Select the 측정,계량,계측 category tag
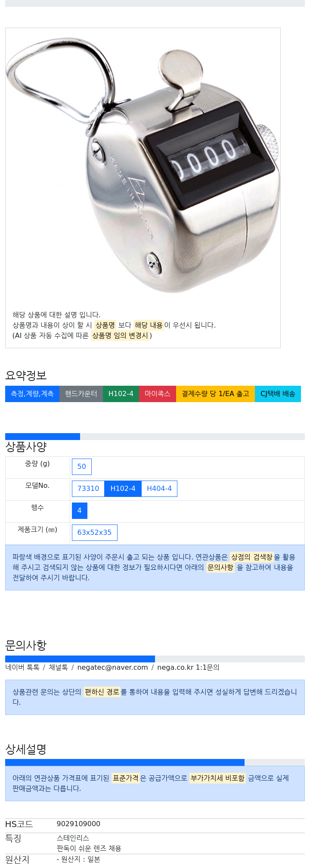310x868 pixels. tap(32, 394)
